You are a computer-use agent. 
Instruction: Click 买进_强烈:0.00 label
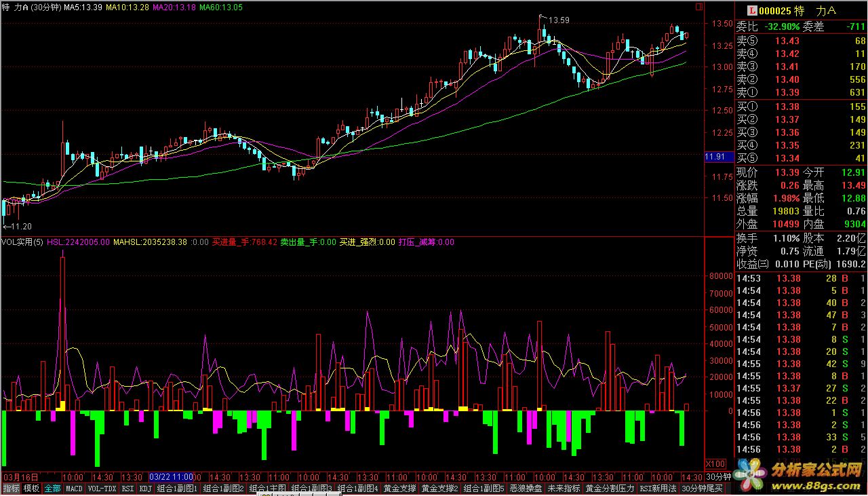[x=367, y=242]
